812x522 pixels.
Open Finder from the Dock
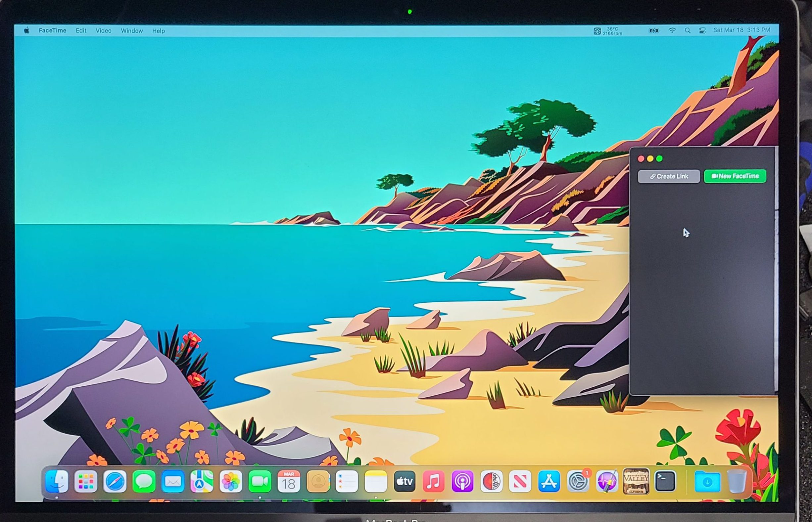pyautogui.click(x=57, y=481)
